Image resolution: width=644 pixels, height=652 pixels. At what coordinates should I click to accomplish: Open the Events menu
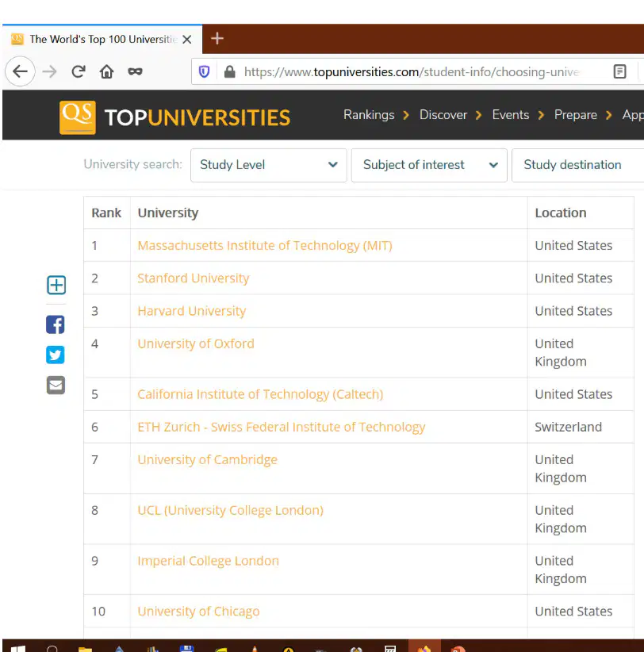tap(511, 115)
